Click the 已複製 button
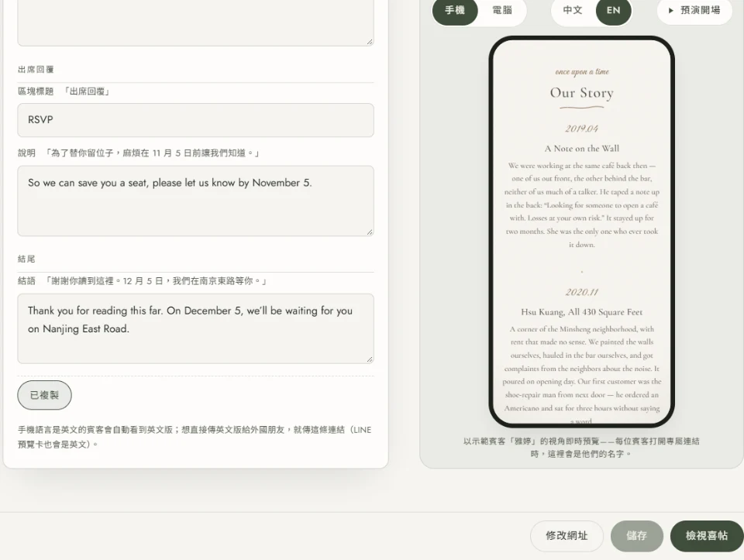Viewport: 744px width, 560px height. tap(45, 395)
